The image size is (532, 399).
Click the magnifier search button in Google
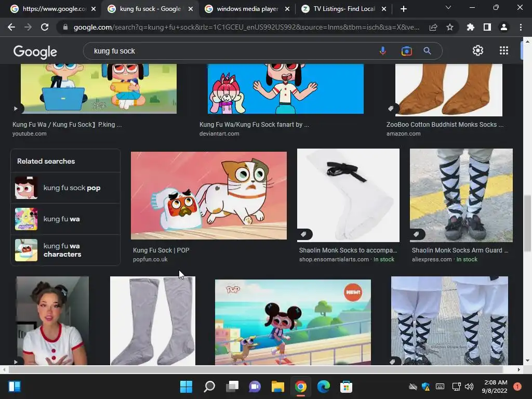click(428, 51)
